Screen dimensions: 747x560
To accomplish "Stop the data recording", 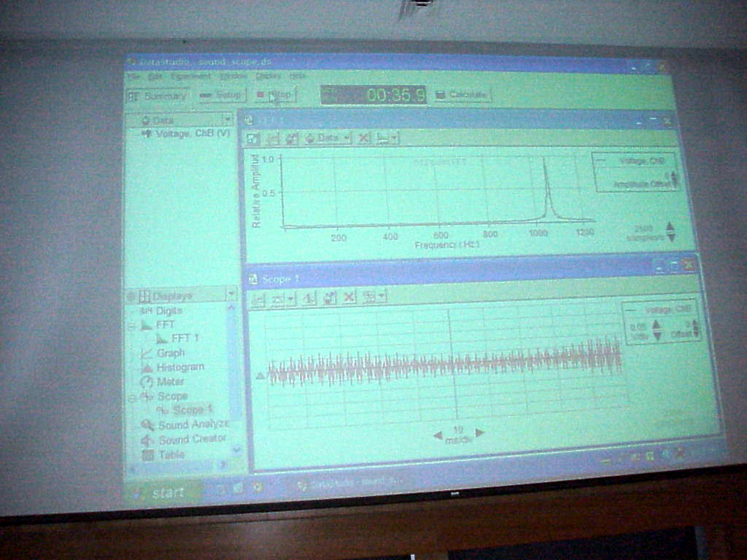I will click(x=275, y=94).
